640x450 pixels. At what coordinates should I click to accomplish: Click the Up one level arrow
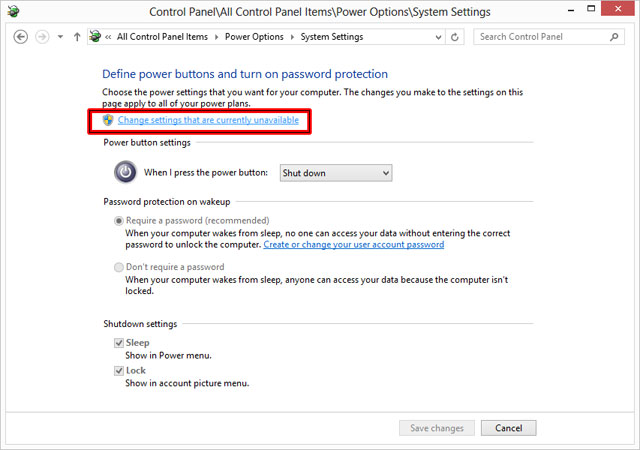point(77,37)
